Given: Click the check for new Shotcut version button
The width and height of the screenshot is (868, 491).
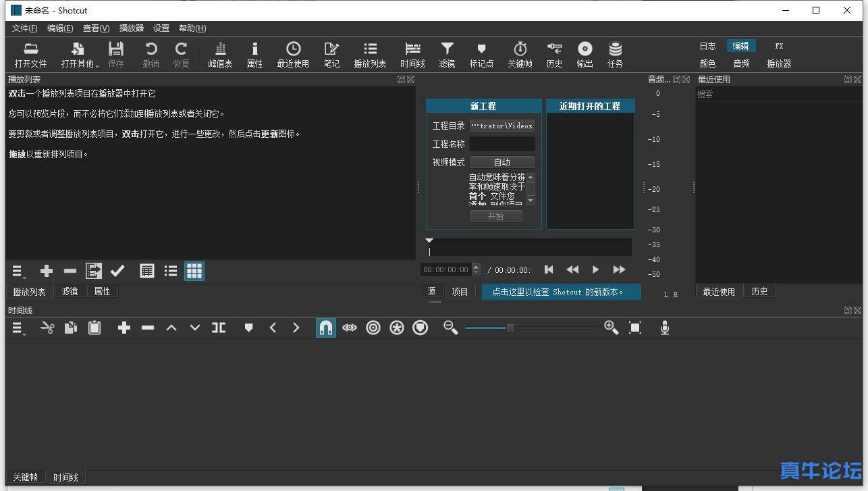Looking at the screenshot, I should (561, 292).
